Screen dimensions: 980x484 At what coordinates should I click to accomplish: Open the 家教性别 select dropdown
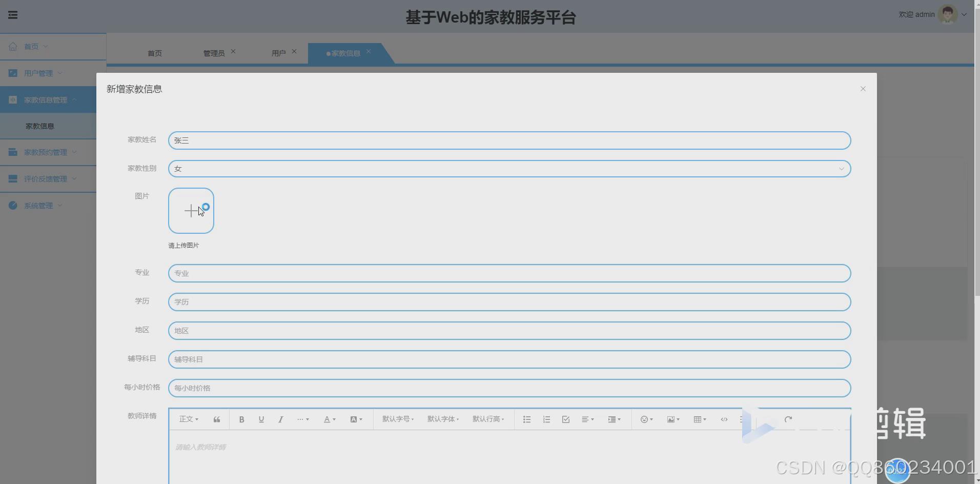tap(509, 169)
